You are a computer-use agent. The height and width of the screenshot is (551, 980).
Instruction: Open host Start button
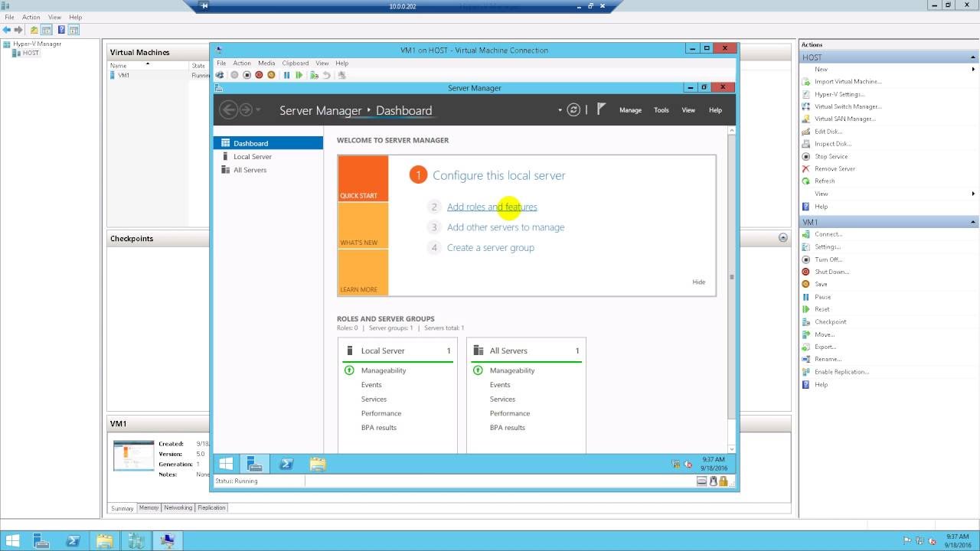coord(13,541)
